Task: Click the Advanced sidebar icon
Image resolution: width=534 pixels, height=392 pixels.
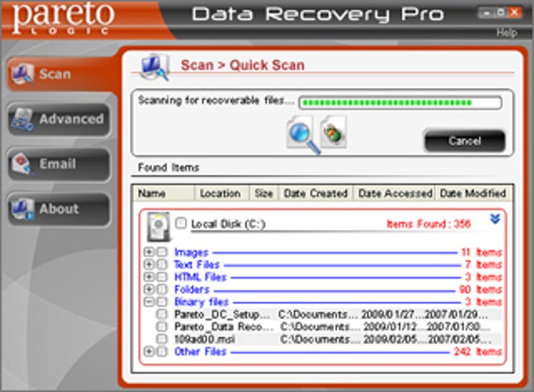Action: coord(23,119)
